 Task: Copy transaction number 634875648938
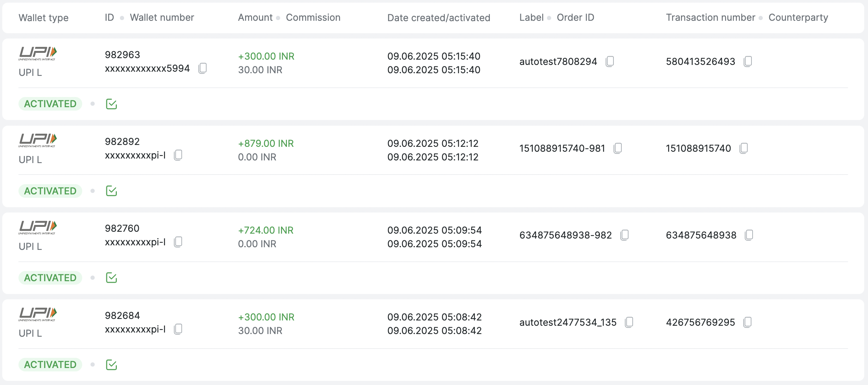pos(749,235)
